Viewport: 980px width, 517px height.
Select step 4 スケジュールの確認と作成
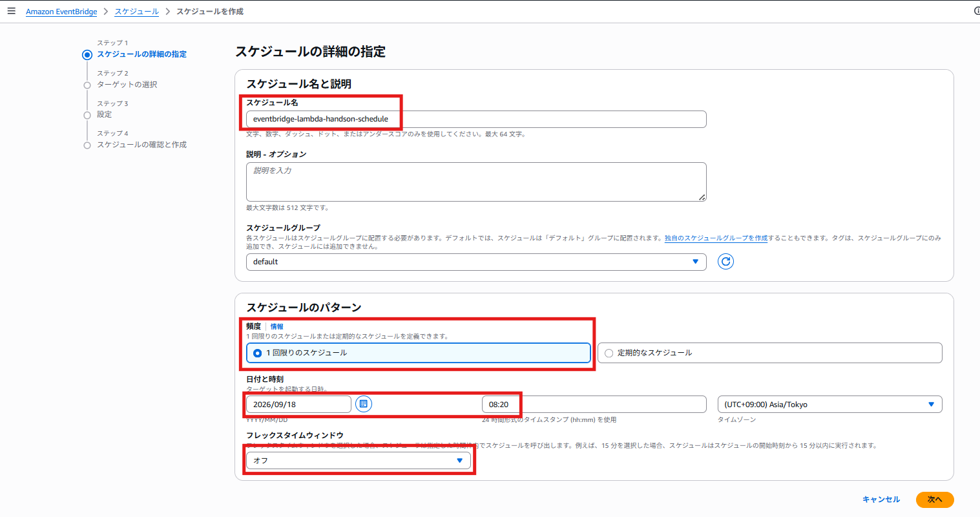pyautogui.click(x=141, y=145)
